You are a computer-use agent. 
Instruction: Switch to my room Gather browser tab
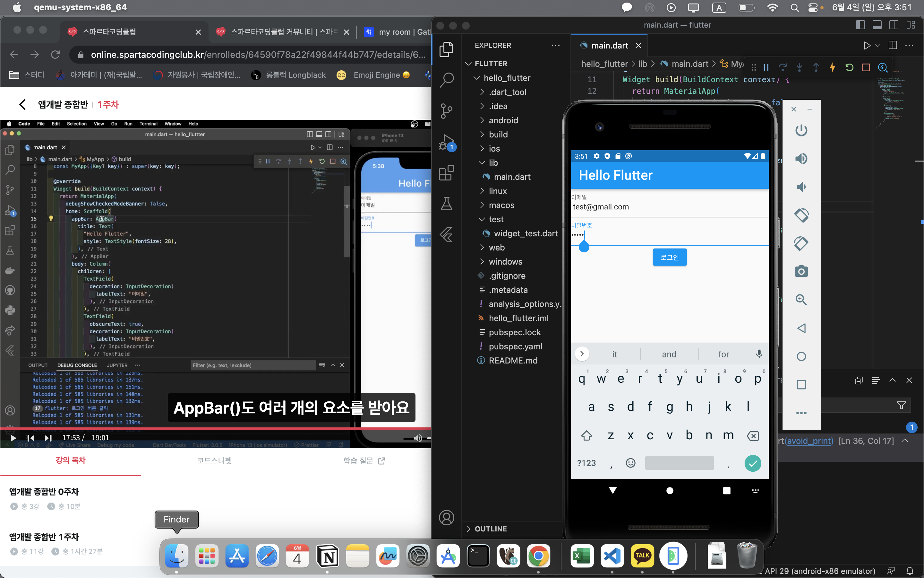pyautogui.click(x=398, y=32)
